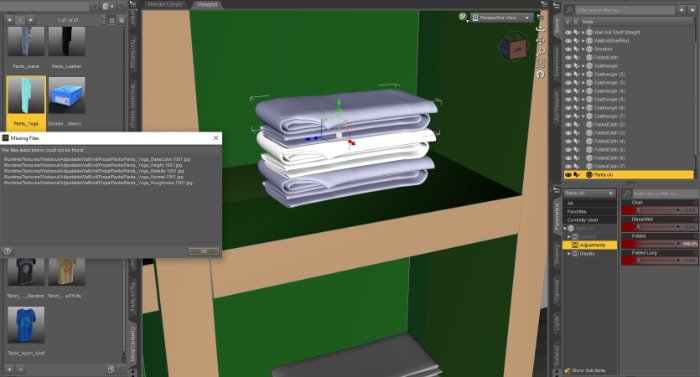The image size is (700, 377).
Task: Expand the Coathanger (3) node
Action: point(583,83)
